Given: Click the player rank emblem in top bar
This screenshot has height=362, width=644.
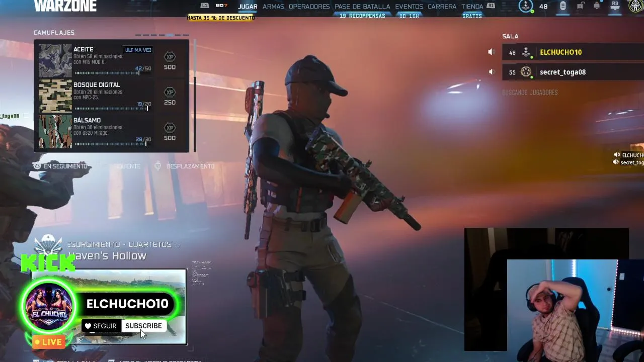Looking at the screenshot, I should pos(526,6).
